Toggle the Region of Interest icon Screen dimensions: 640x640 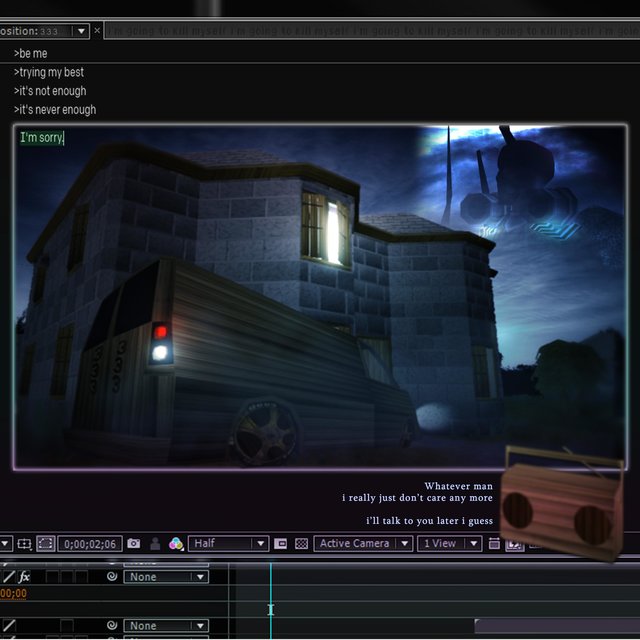[280, 544]
